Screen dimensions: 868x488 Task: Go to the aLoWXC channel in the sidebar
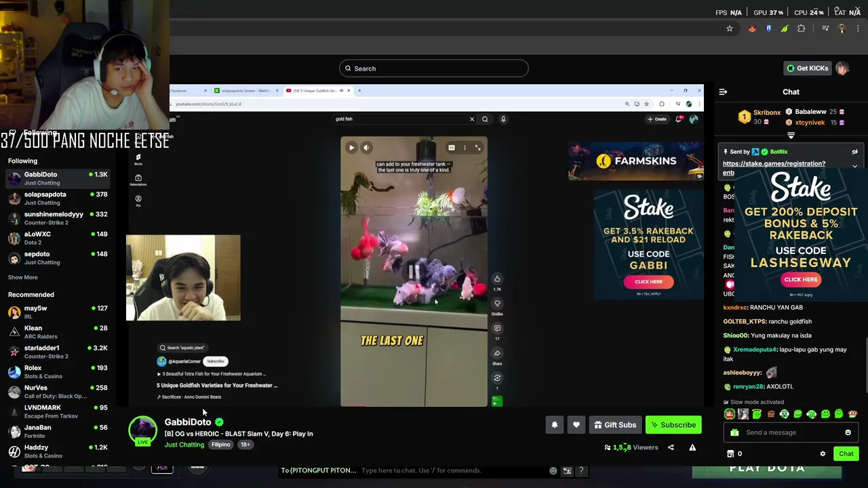pyautogui.click(x=58, y=238)
